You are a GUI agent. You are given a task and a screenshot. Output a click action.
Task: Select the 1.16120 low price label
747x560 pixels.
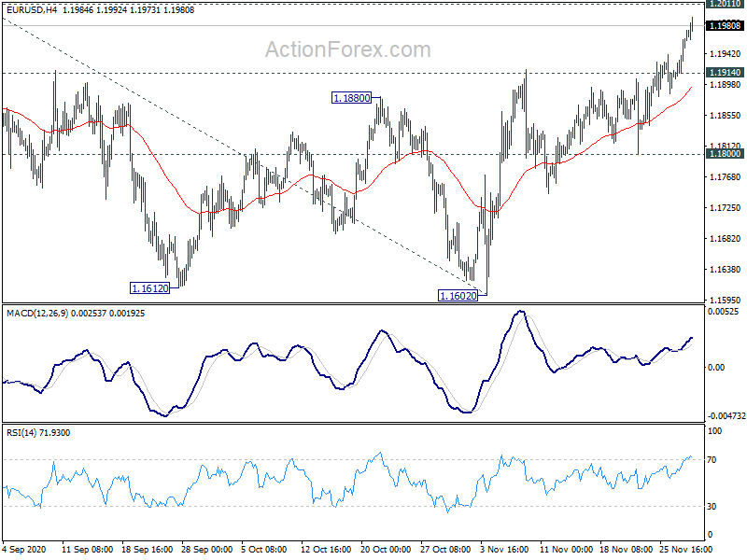pos(150,288)
